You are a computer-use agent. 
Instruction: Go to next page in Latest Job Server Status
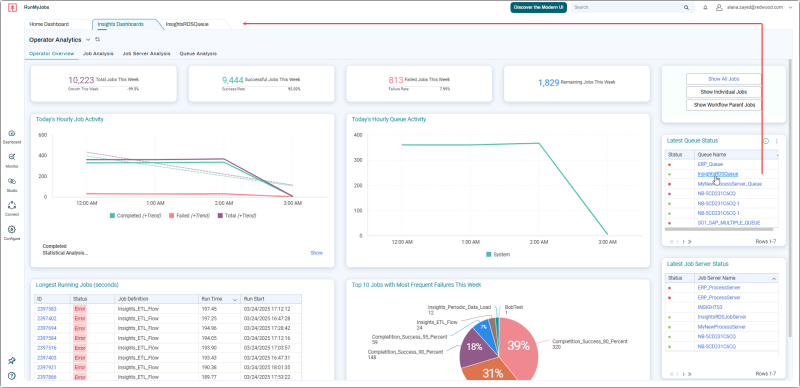coord(684,374)
